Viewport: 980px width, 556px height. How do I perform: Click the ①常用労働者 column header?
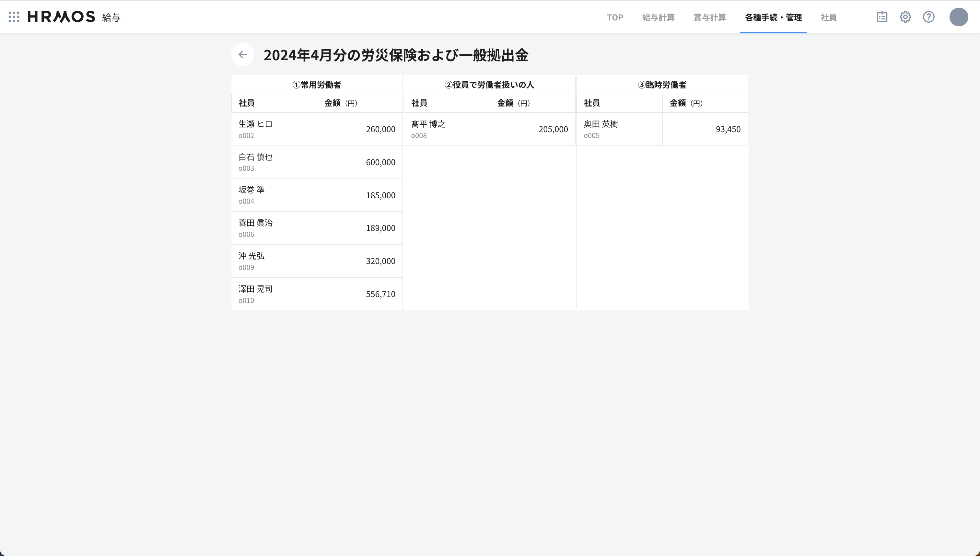click(x=317, y=85)
